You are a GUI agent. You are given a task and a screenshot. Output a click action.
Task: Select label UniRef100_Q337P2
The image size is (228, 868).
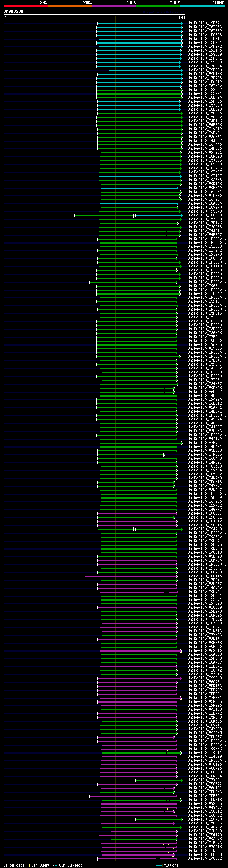coord(204,90)
